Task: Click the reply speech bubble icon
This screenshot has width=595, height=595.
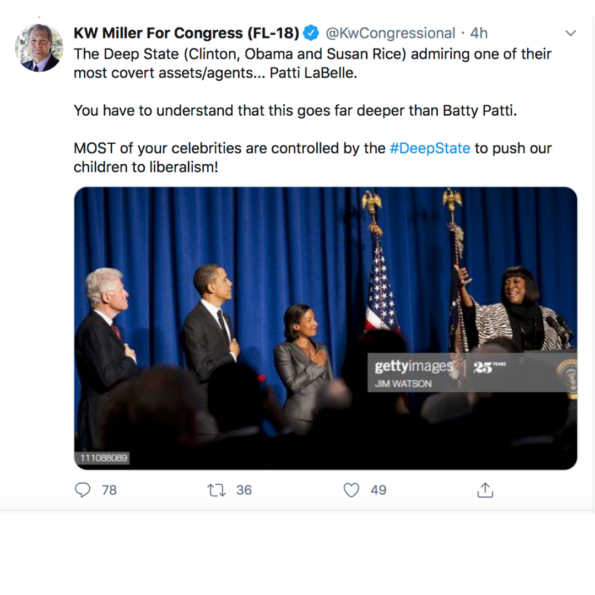Action: pos(82,490)
